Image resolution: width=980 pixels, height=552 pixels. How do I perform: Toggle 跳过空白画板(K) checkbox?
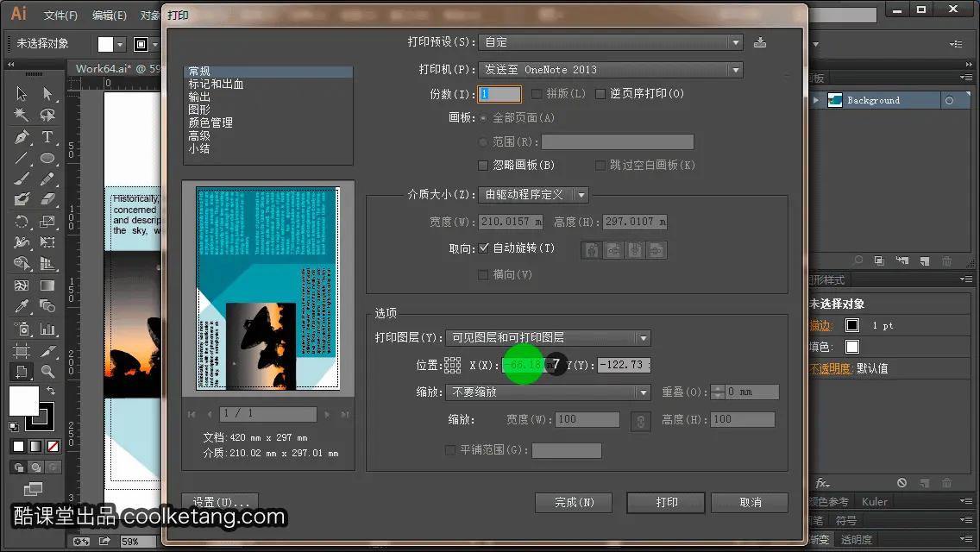click(600, 166)
